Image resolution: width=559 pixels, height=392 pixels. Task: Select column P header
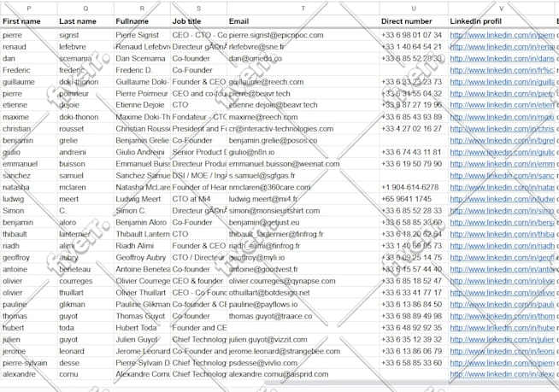(28, 9)
